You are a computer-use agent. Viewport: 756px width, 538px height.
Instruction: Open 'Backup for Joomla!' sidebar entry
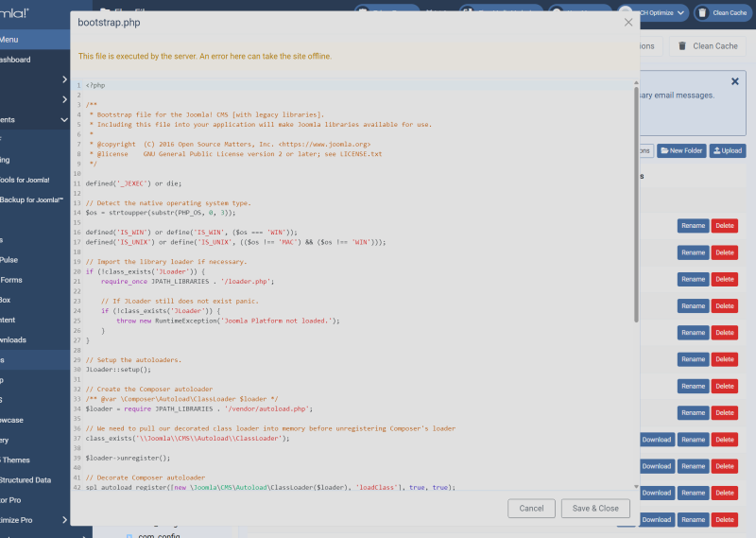[x=31, y=200]
